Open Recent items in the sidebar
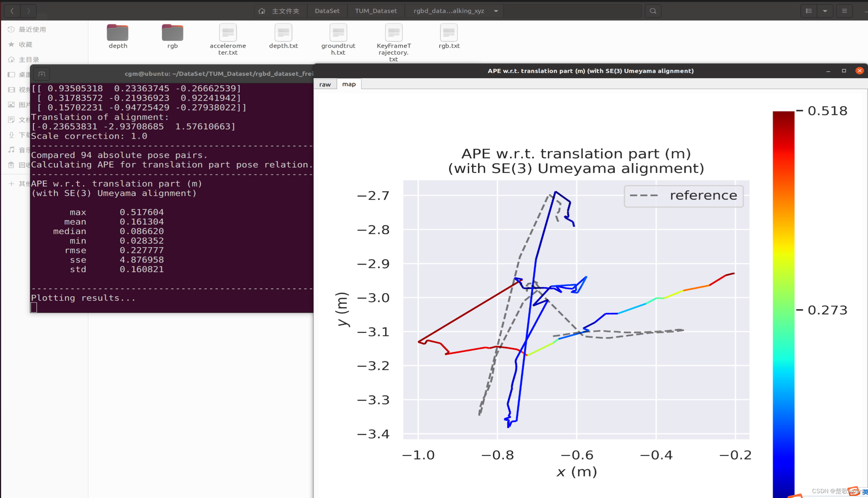 tap(32, 30)
